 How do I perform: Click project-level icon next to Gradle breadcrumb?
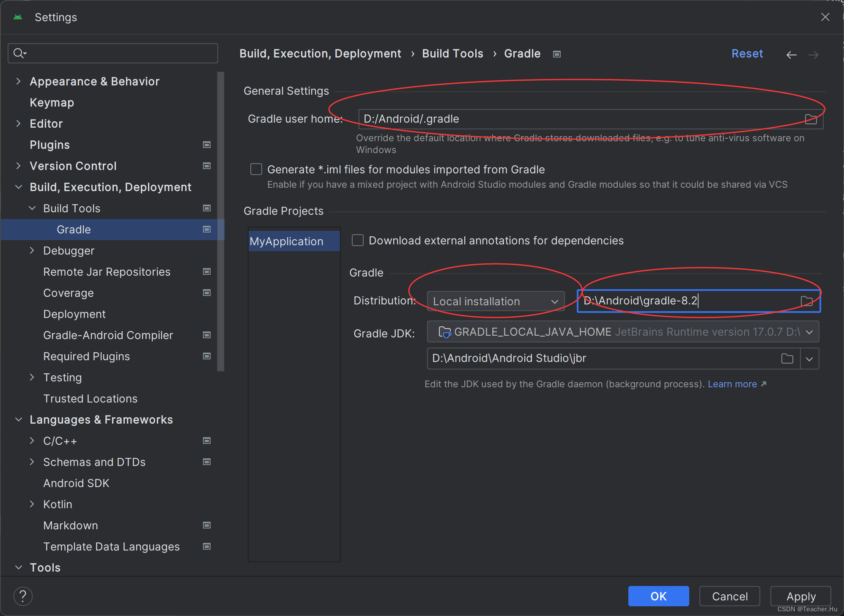(557, 54)
